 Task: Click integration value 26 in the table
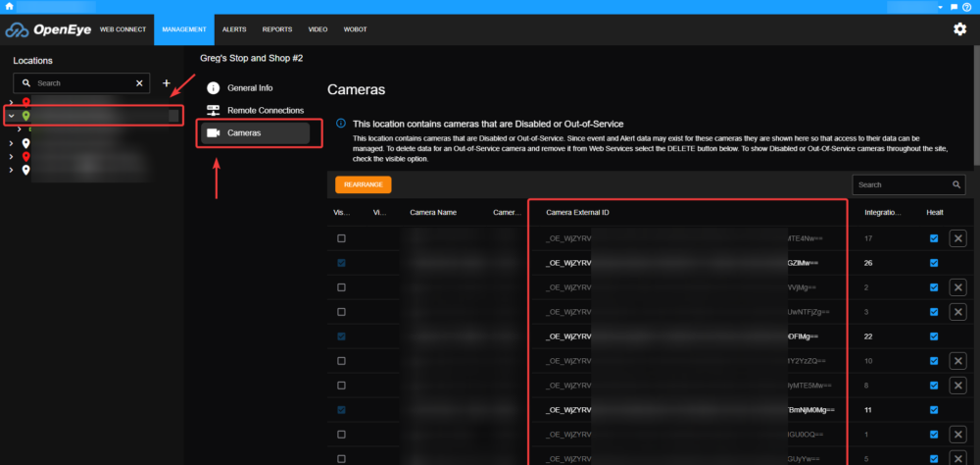tap(868, 263)
